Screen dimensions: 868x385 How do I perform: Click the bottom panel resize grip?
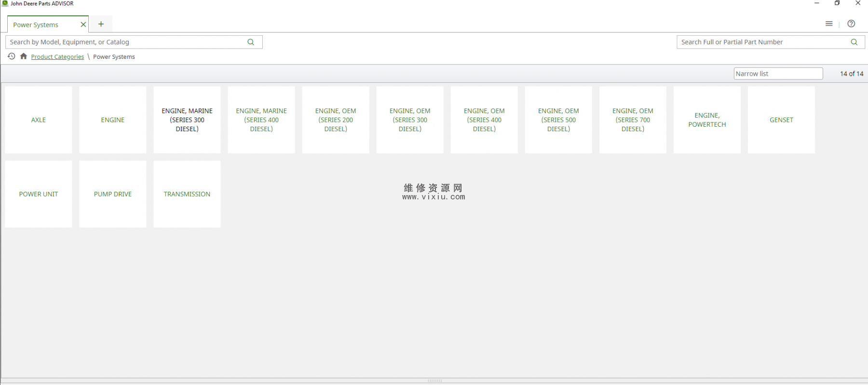click(434, 381)
